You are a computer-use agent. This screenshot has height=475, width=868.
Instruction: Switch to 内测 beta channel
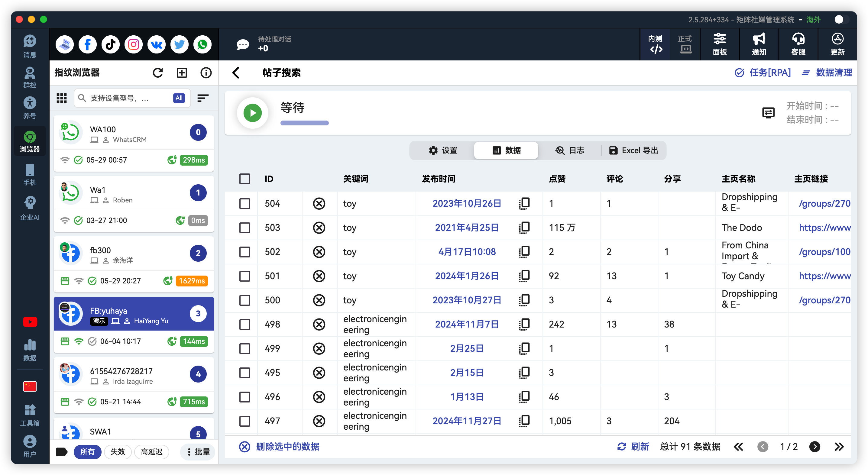(655, 44)
